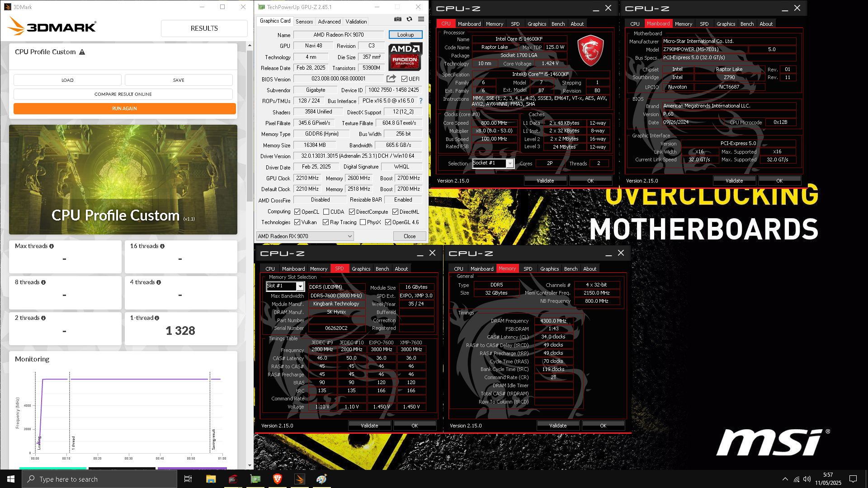
Task: Expand the hidden system tray icons chevron
Action: 785,479
